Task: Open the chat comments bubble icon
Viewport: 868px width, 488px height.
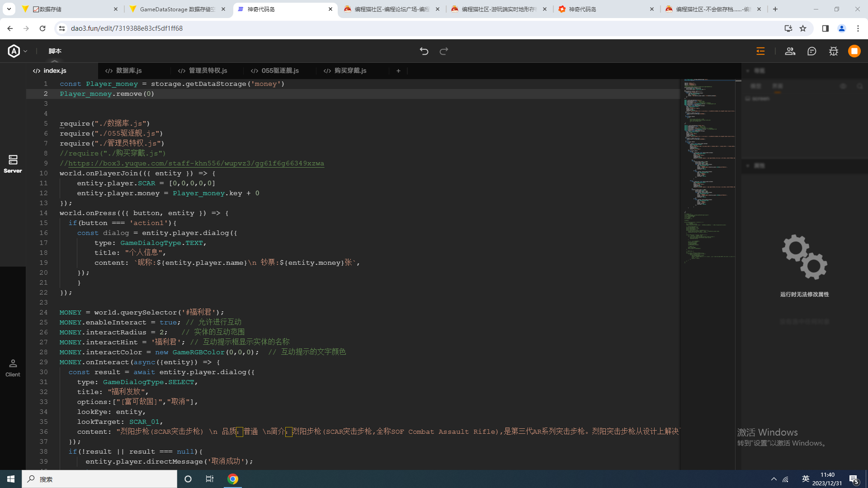Action: point(811,51)
